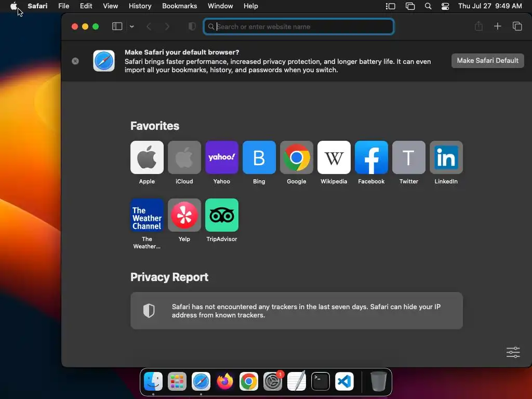The height and width of the screenshot is (399, 532).
Task: Launch Chrome from the Dock
Action: 249,381
